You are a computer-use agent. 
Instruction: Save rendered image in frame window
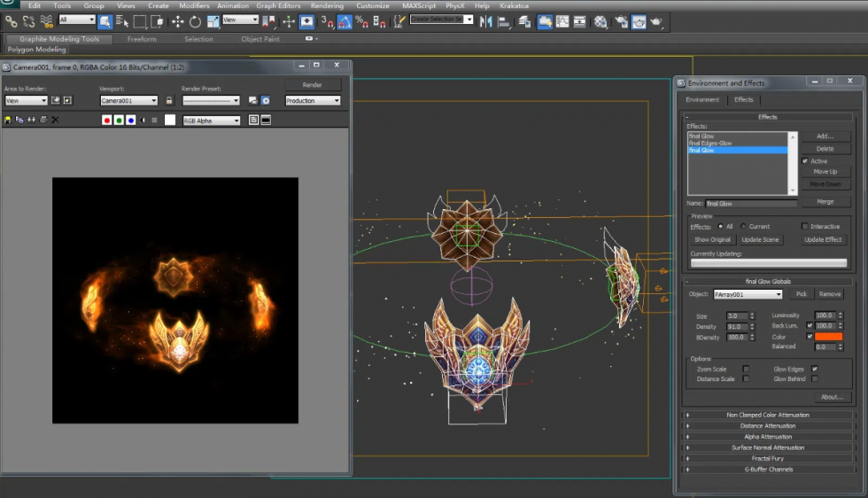7,120
